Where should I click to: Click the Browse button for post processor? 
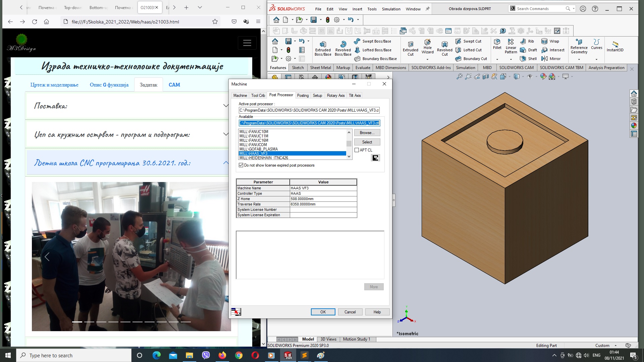point(367,133)
